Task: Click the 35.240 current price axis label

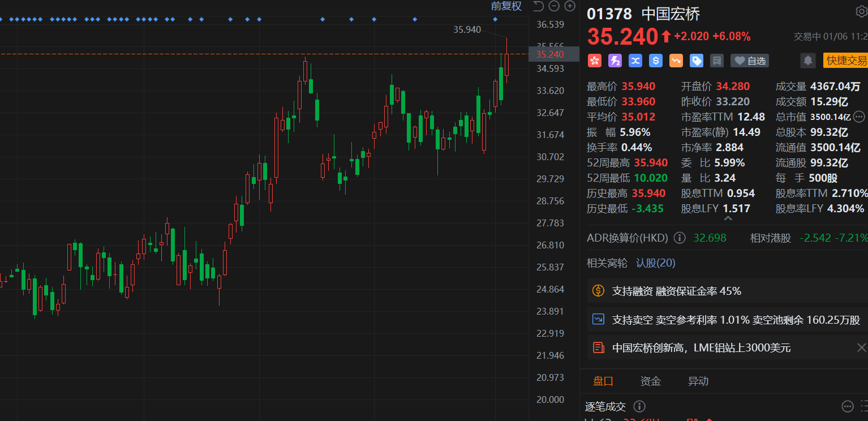Action: click(x=553, y=54)
